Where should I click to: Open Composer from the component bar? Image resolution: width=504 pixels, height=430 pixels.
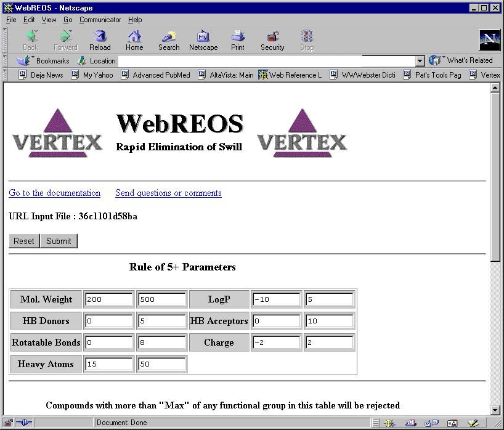click(x=473, y=423)
